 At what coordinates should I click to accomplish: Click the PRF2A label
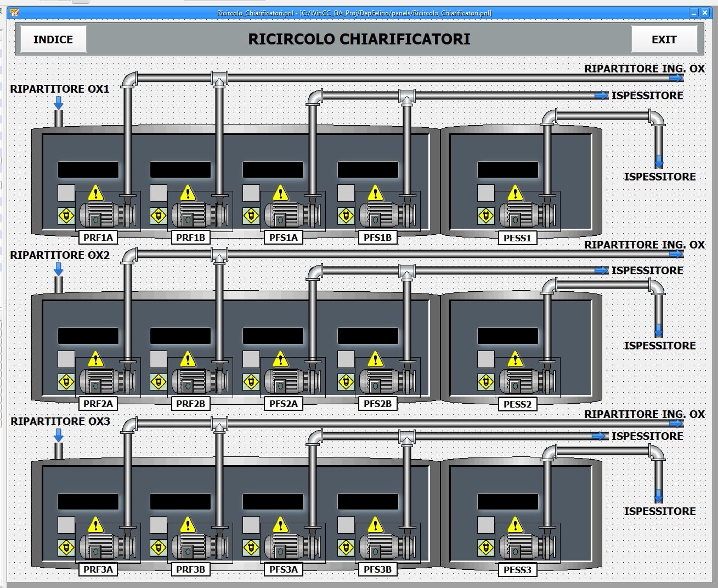(98, 404)
